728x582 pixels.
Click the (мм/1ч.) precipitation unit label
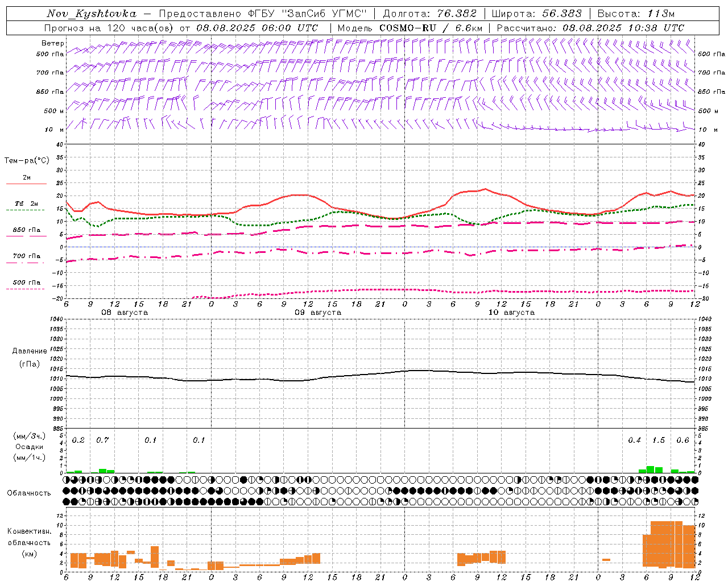(x=30, y=458)
